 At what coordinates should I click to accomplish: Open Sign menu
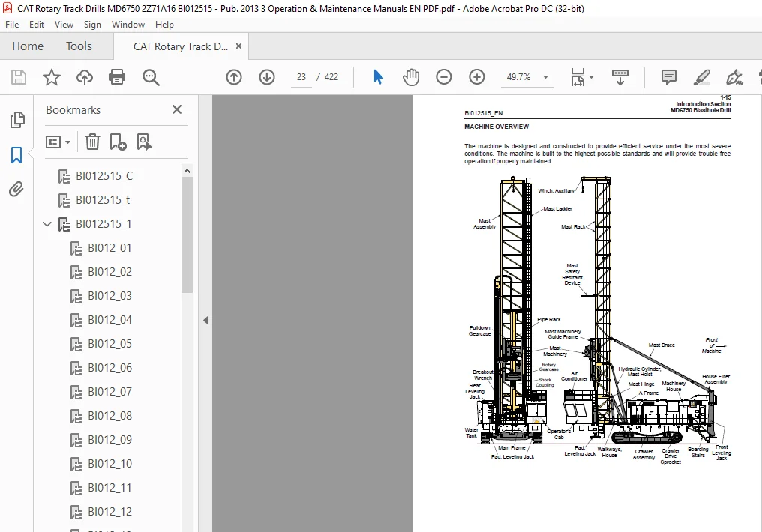click(x=92, y=24)
